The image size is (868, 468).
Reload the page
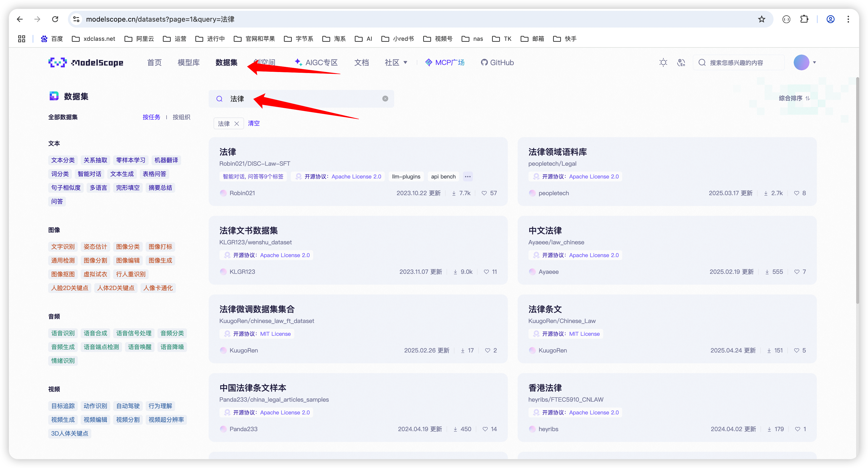pos(55,19)
